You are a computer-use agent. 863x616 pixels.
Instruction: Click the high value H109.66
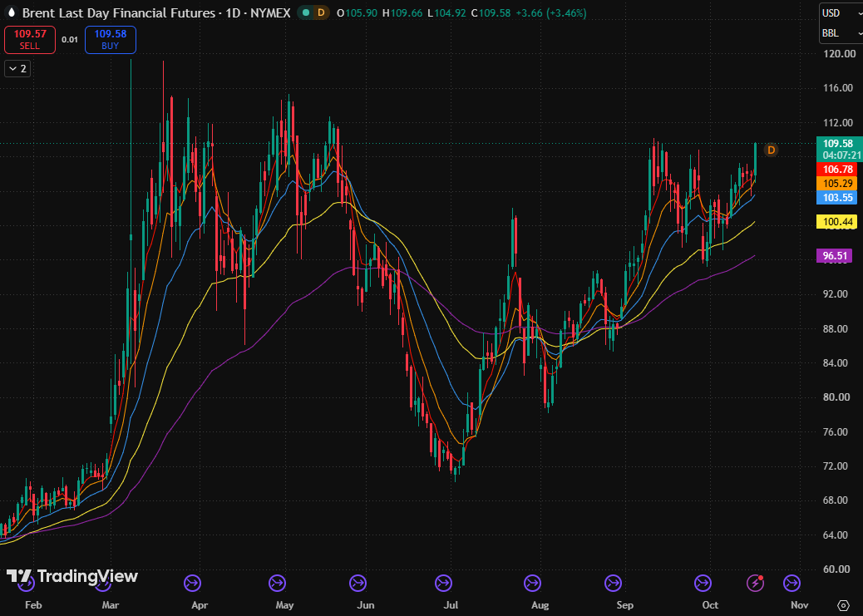coord(402,12)
